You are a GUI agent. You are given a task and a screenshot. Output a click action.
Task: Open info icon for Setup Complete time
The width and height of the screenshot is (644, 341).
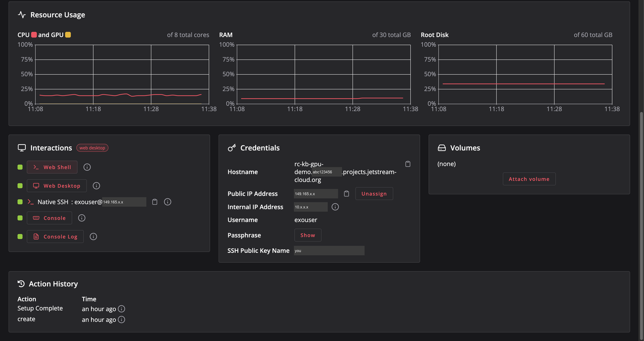coord(122,309)
